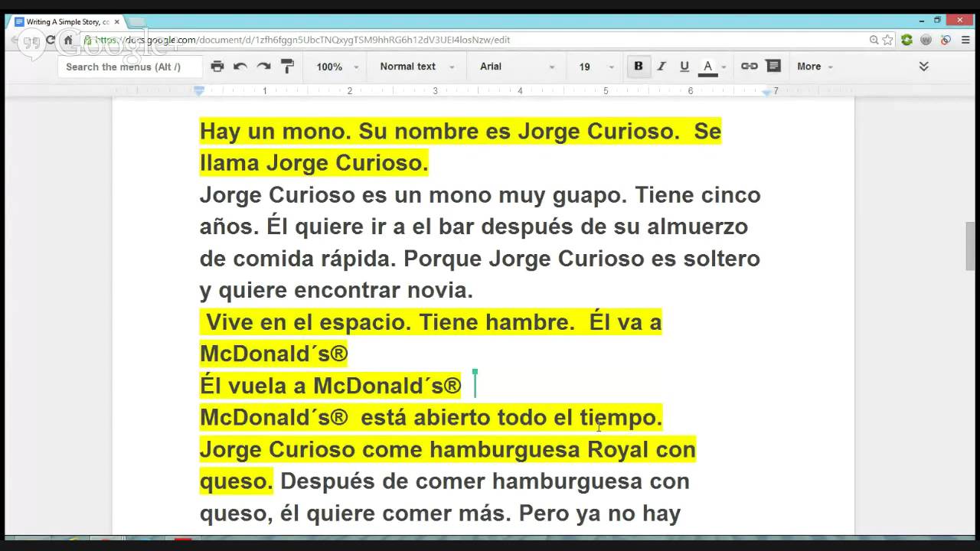Activate the paint format tool
This screenshot has height=551, width=980.
pyautogui.click(x=288, y=67)
